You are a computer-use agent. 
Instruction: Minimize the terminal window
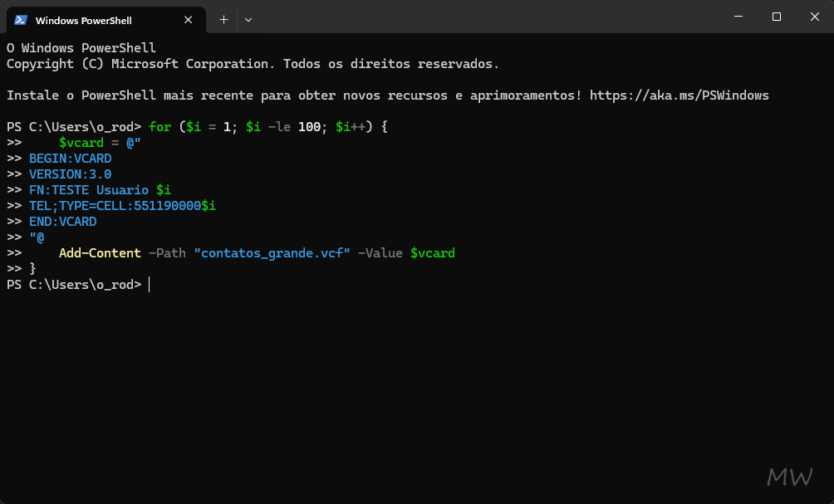[x=738, y=17]
